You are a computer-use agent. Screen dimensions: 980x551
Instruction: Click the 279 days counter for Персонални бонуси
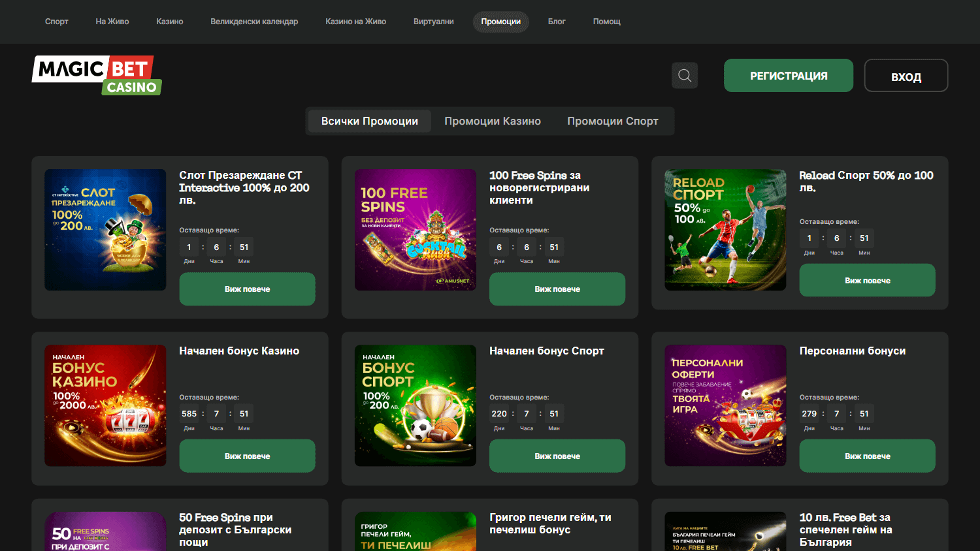pyautogui.click(x=809, y=414)
